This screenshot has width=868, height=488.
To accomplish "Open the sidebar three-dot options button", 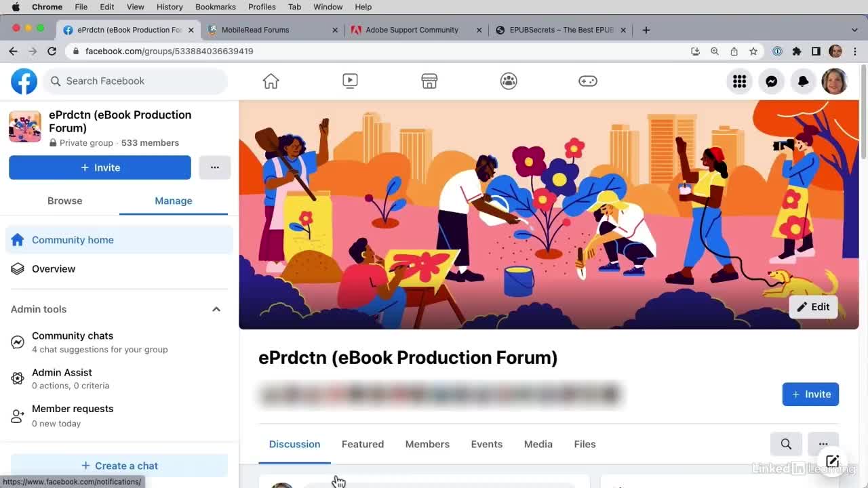I will click(x=215, y=167).
